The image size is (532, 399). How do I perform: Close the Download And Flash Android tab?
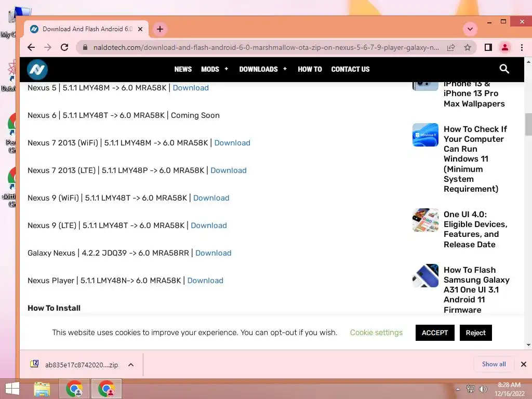140,29
